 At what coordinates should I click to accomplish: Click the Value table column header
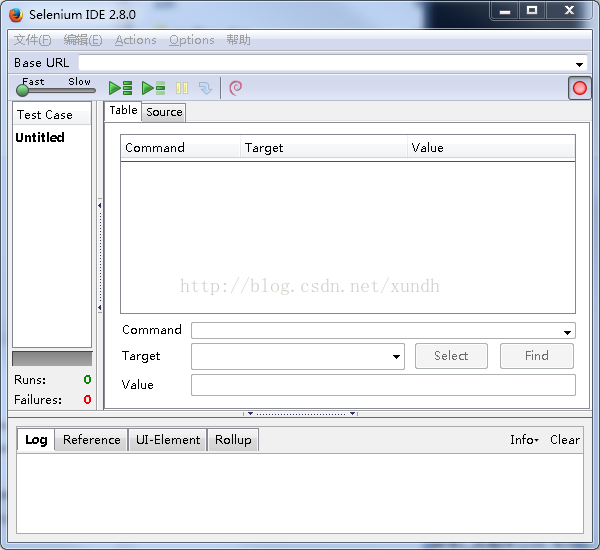(x=491, y=148)
